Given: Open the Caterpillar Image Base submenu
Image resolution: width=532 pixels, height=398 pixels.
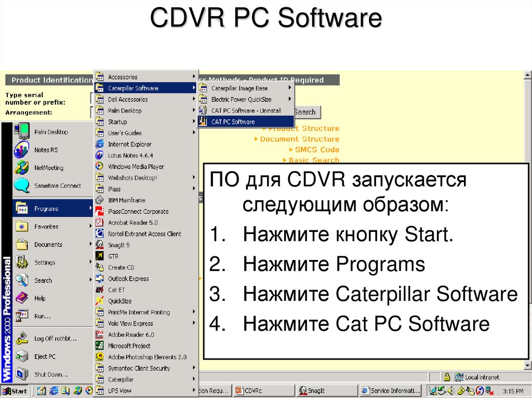Looking at the screenshot, I should pos(246,88).
